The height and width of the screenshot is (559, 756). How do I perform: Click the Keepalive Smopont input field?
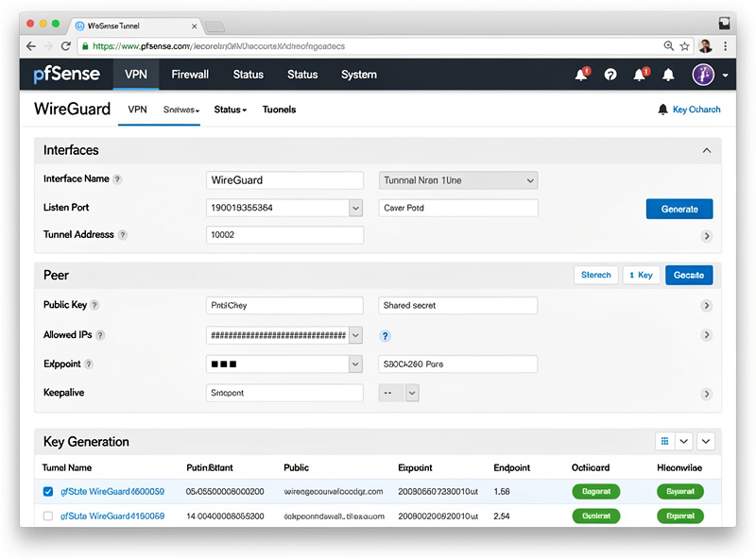tap(284, 393)
